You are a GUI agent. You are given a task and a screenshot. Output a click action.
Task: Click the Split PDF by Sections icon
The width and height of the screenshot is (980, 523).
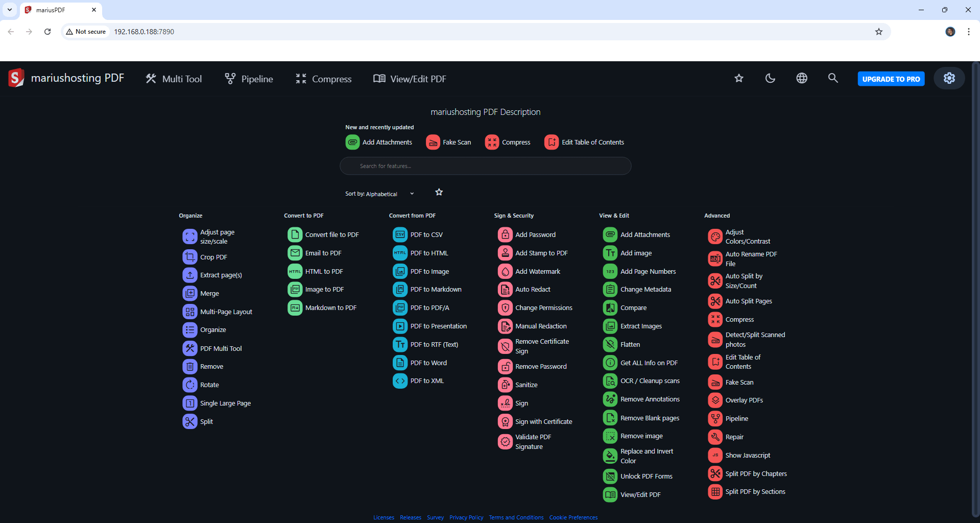click(715, 491)
